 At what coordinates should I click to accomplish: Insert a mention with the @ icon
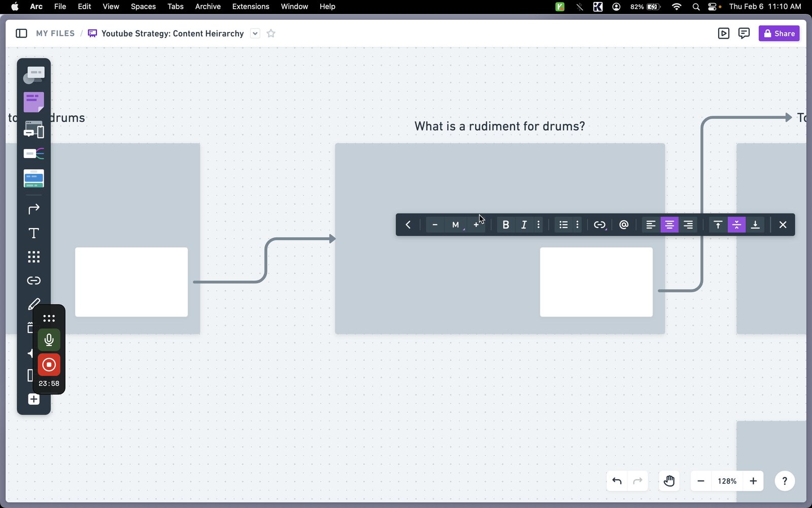point(624,225)
